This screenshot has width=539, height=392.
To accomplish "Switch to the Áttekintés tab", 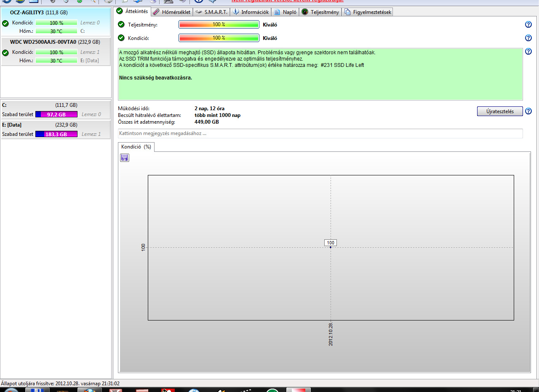I will [x=132, y=11].
